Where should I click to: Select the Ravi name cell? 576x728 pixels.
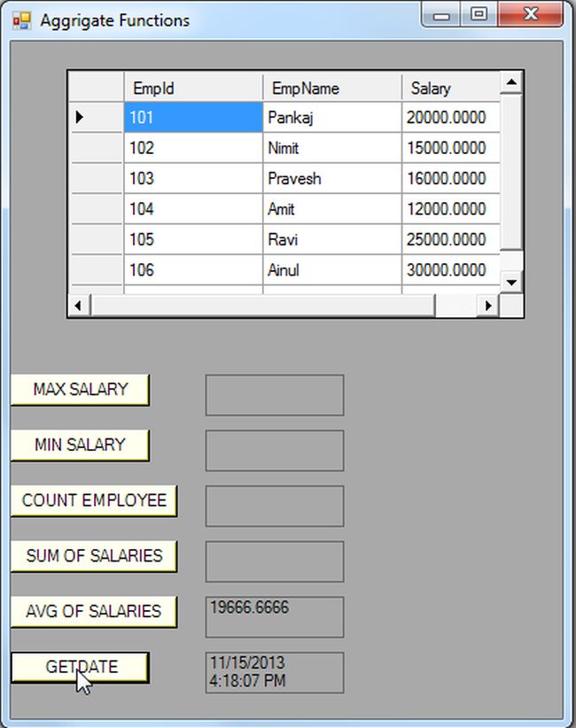(x=332, y=240)
